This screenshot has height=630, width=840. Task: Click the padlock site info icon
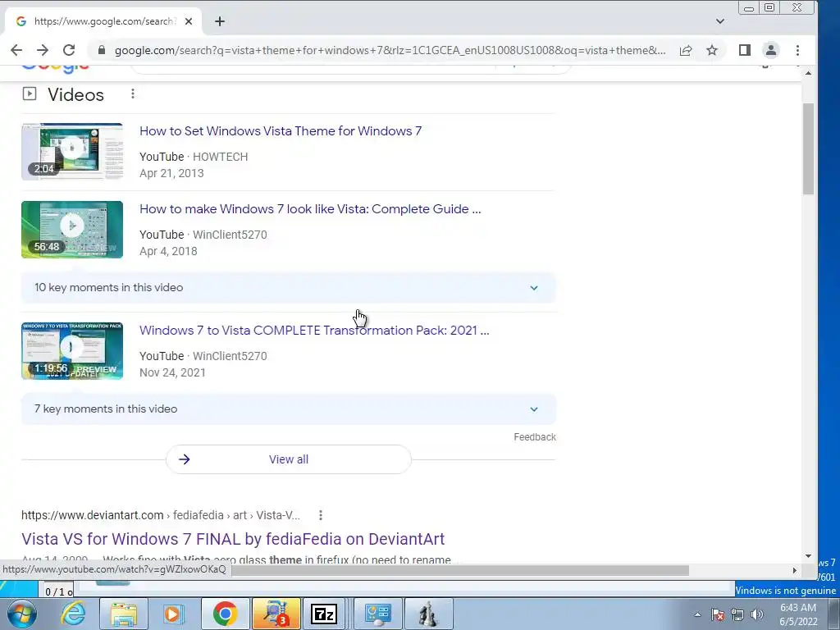tap(101, 50)
